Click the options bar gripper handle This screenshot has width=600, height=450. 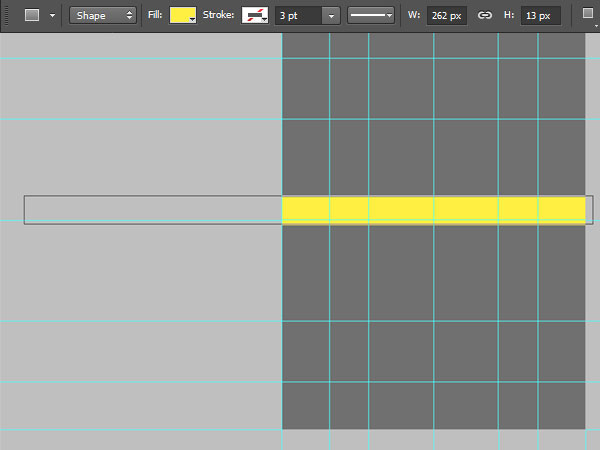pyautogui.click(x=6, y=15)
